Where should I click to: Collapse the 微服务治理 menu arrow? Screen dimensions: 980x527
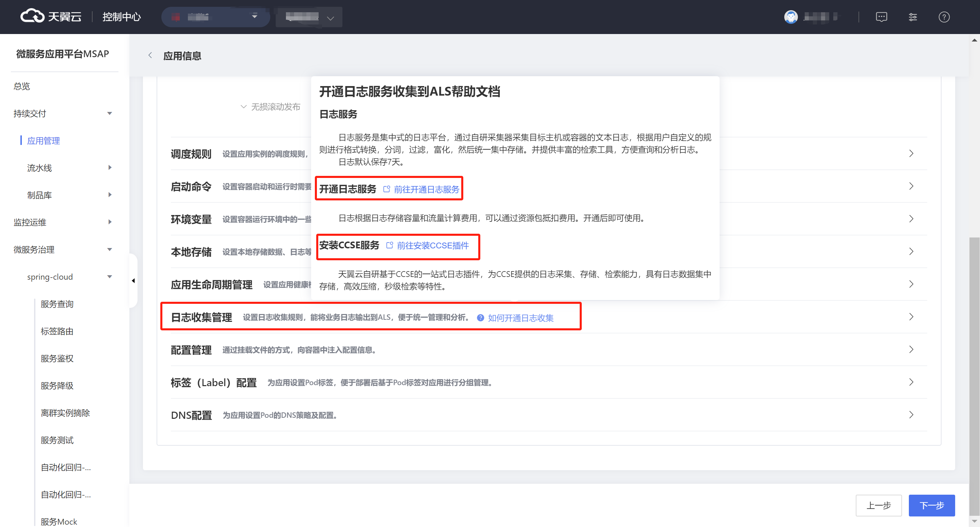pyautogui.click(x=110, y=249)
